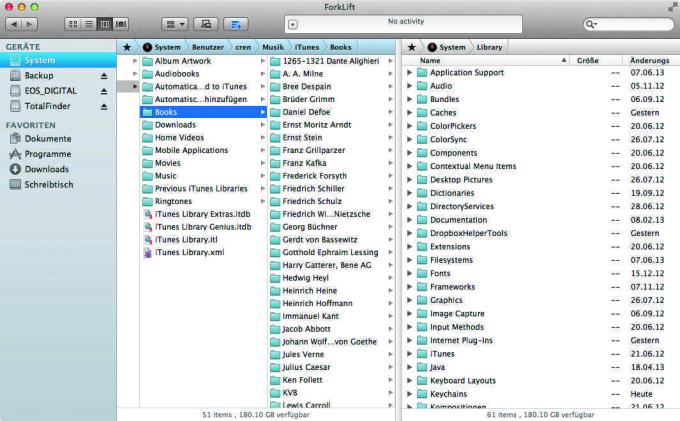This screenshot has height=421, width=680.
Task: Switch to cover flow view mode
Action: (x=121, y=24)
